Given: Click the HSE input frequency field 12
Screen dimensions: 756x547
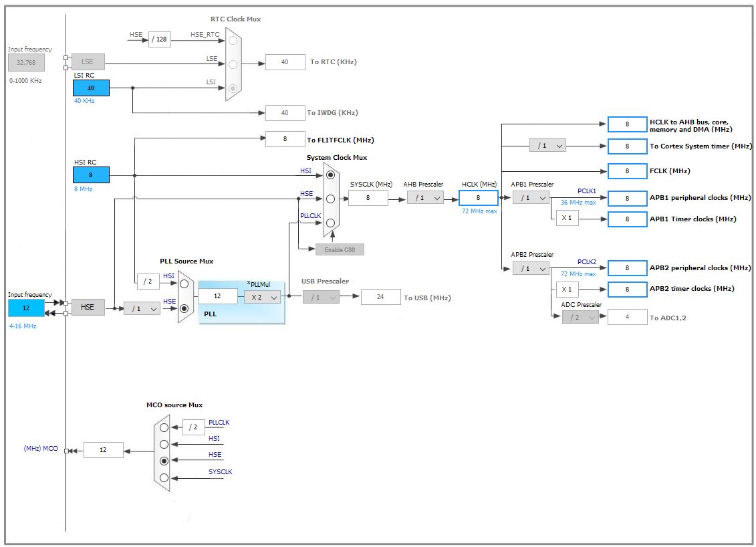Looking at the screenshot, I should [26, 308].
